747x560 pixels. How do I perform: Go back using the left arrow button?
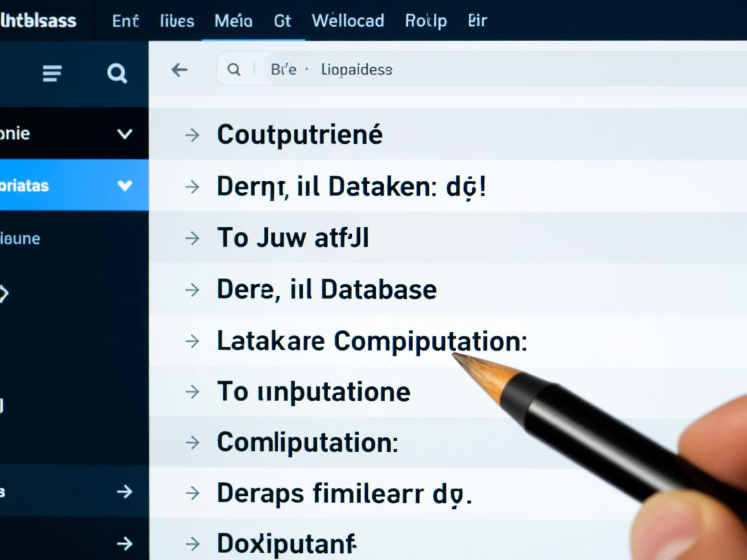pyautogui.click(x=179, y=70)
